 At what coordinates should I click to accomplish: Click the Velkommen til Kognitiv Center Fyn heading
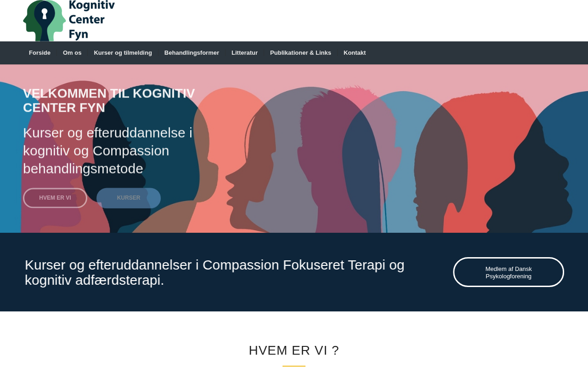[109, 100]
